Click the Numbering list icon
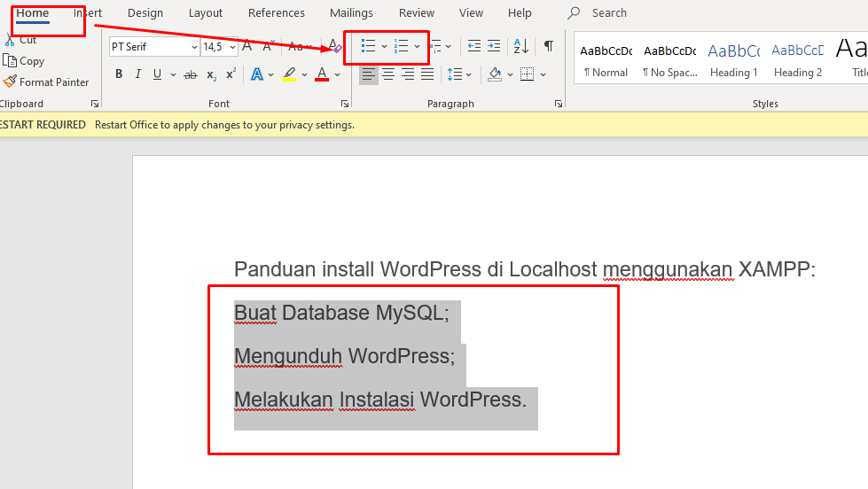The image size is (868, 489). pyautogui.click(x=401, y=46)
